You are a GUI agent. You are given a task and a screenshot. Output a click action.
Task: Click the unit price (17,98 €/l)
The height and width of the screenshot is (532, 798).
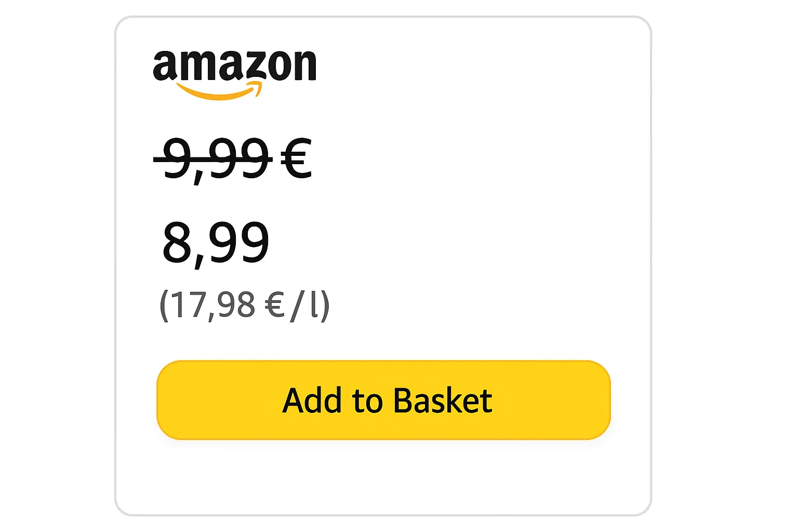pyautogui.click(x=244, y=305)
